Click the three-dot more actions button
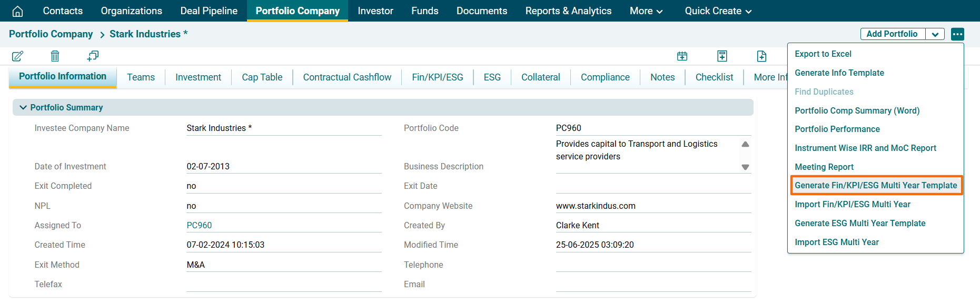Image resolution: width=980 pixels, height=304 pixels. pyautogui.click(x=957, y=34)
